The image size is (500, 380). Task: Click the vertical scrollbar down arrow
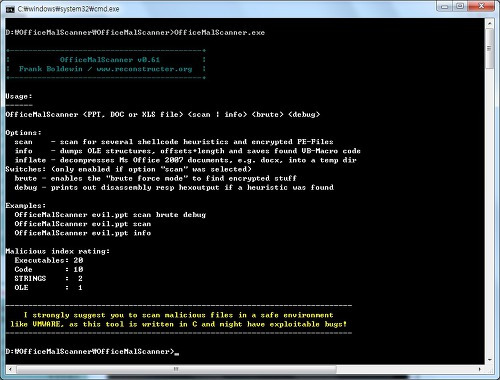(x=489, y=360)
